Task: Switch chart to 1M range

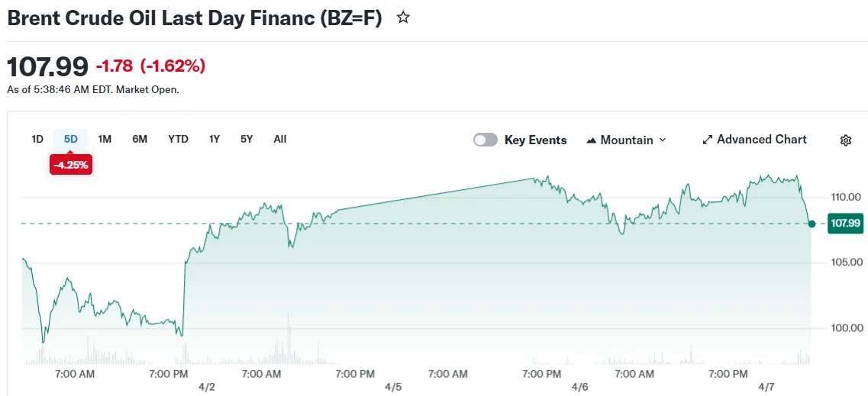Action: (105, 139)
